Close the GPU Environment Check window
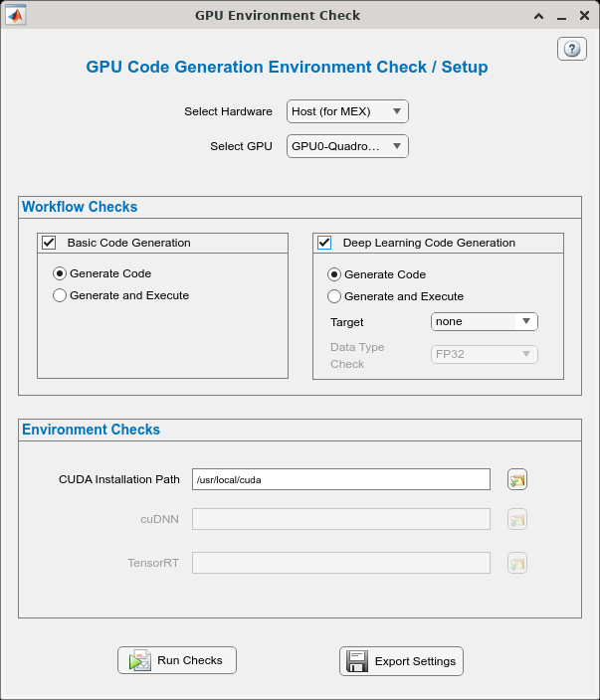The height and width of the screenshot is (700, 600). (x=583, y=15)
